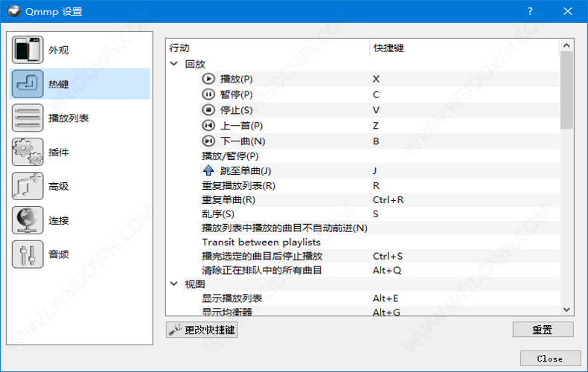Click the vertical scrollbar thumb
This screenshot has height=372, width=588.
[x=566, y=90]
